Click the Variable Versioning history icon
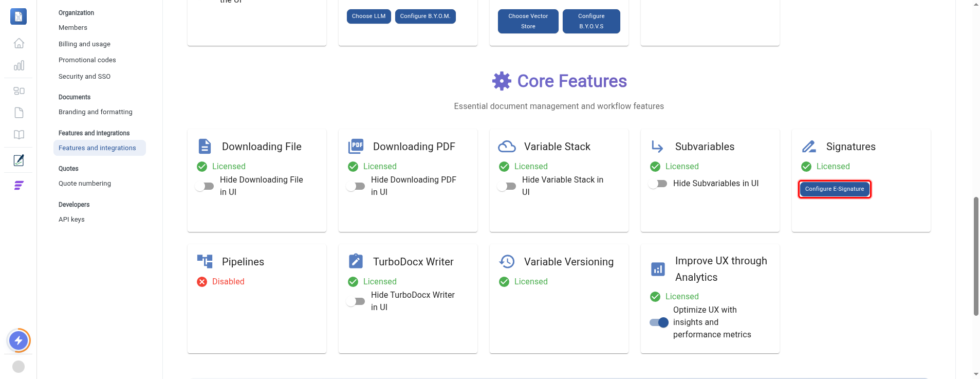Viewport: 980px width, 379px height. [x=507, y=261]
